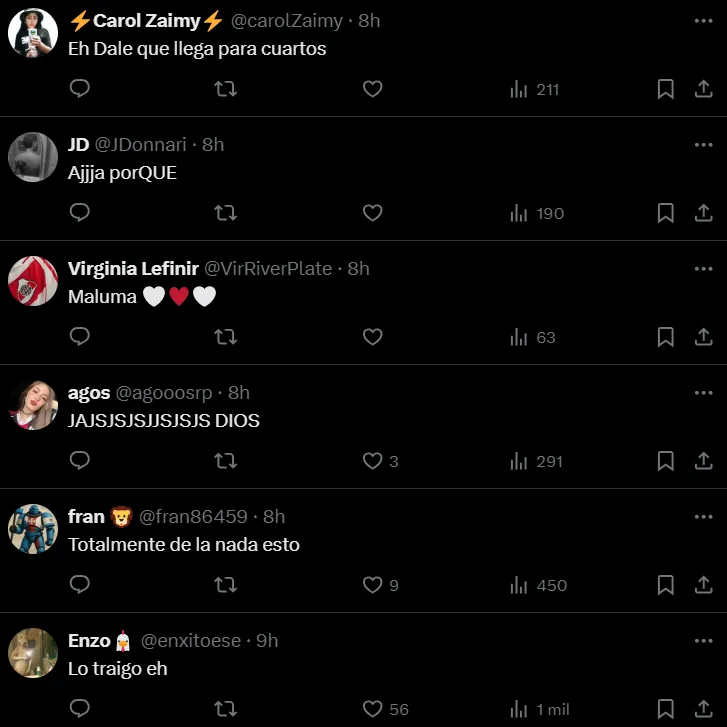Open more options on JD's tweet

click(x=703, y=144)
